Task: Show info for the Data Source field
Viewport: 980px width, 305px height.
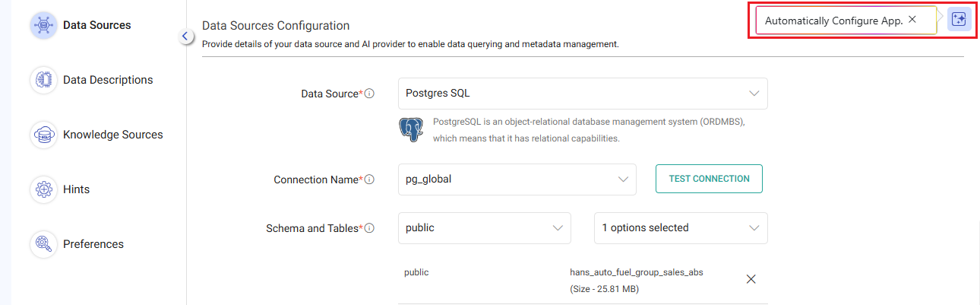Action: [369, 94]
